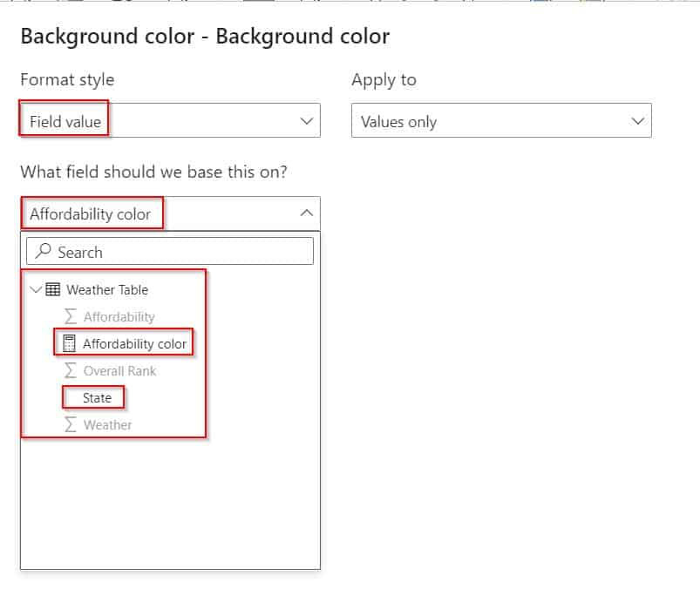Click the field dropdown up chevron
The height and width of the screenshot is (616, 700).
tap(307, 213)
